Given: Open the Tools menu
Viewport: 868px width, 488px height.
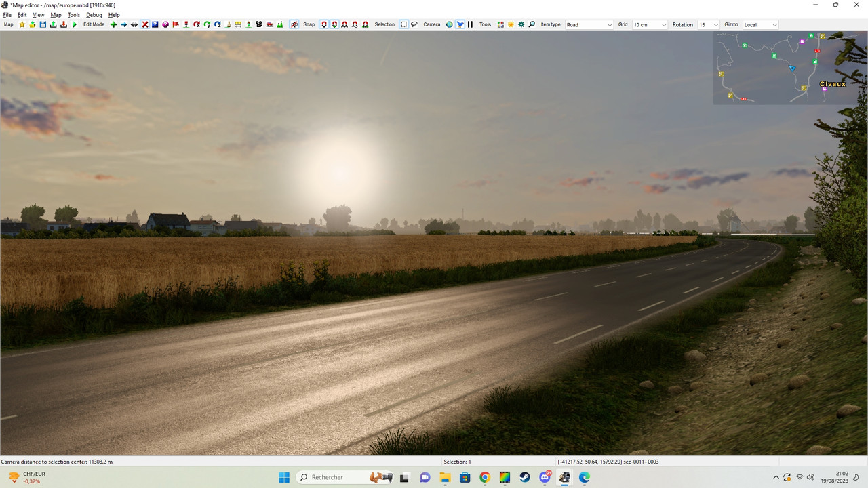Looking at the screenshot, I should click(x=74, y=15).
